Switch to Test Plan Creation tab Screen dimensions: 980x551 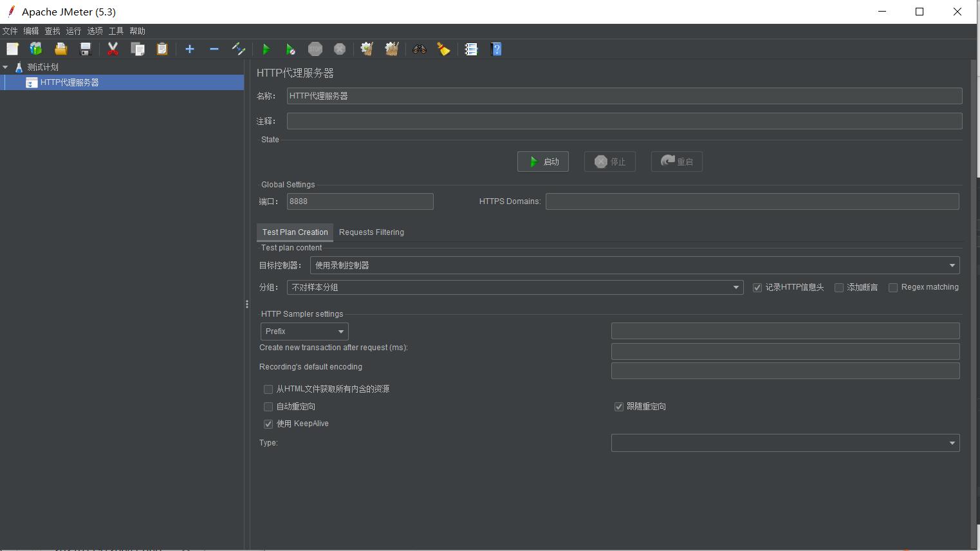[x=295, y=232]
